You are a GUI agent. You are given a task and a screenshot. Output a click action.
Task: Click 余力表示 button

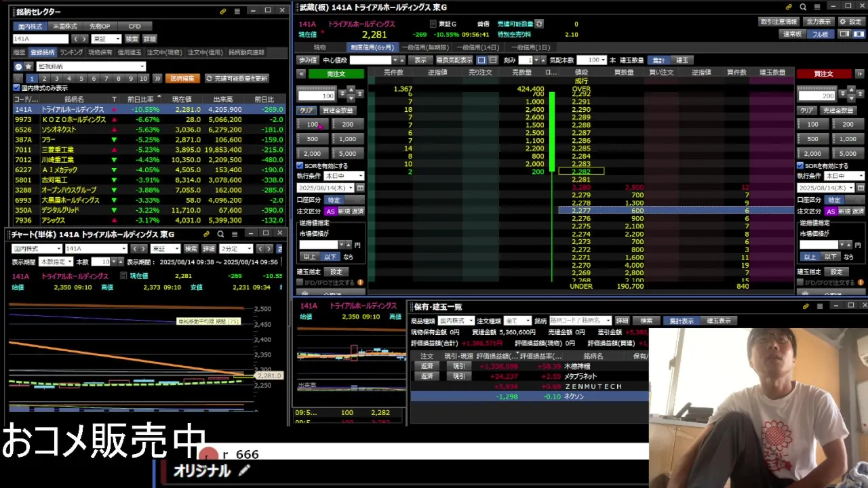tap(818, 22)
